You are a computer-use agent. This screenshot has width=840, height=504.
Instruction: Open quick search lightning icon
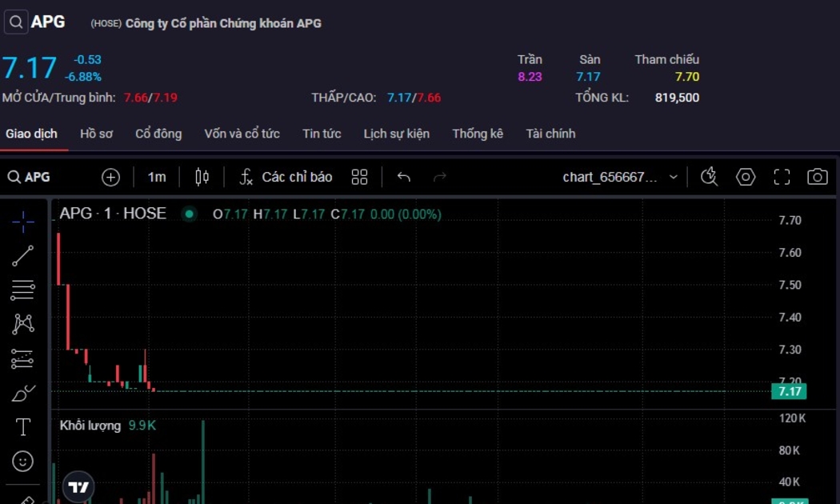709,177
